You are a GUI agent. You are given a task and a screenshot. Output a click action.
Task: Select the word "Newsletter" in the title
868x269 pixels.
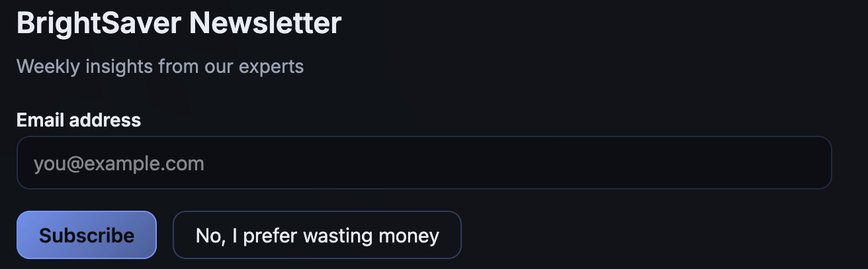pos(265,24)
